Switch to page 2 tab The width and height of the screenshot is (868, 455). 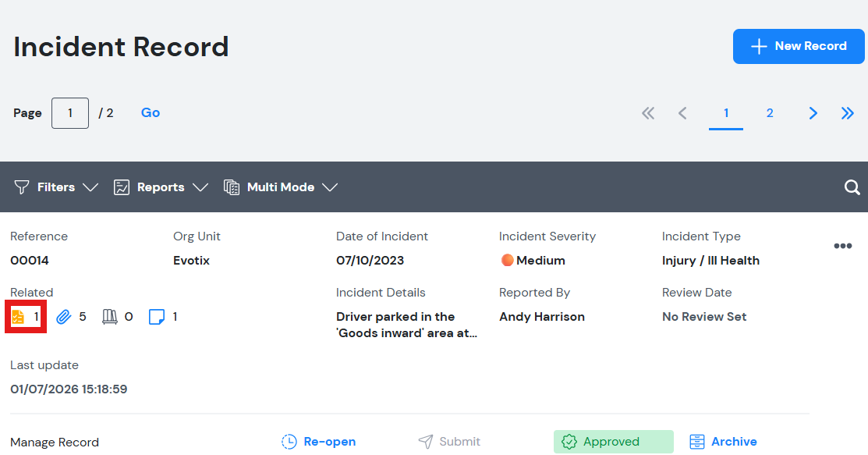point(770,113)
